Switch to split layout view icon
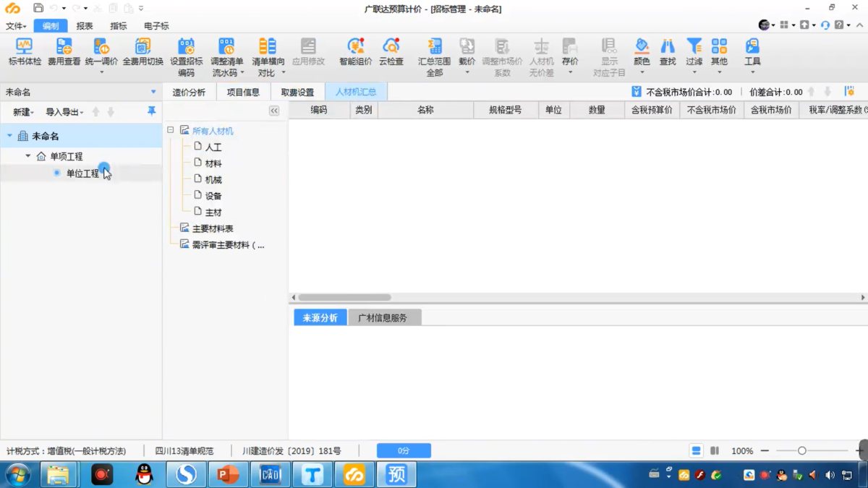 715,450
